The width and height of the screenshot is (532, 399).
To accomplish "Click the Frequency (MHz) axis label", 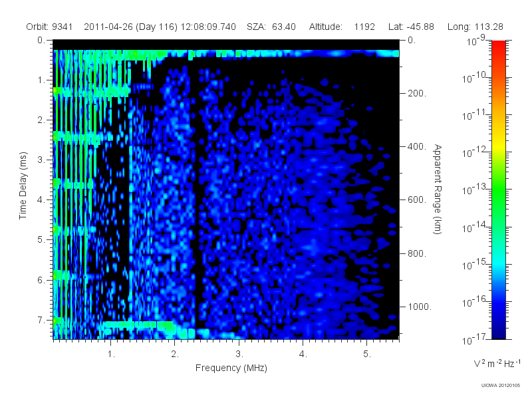I will 231,368.
